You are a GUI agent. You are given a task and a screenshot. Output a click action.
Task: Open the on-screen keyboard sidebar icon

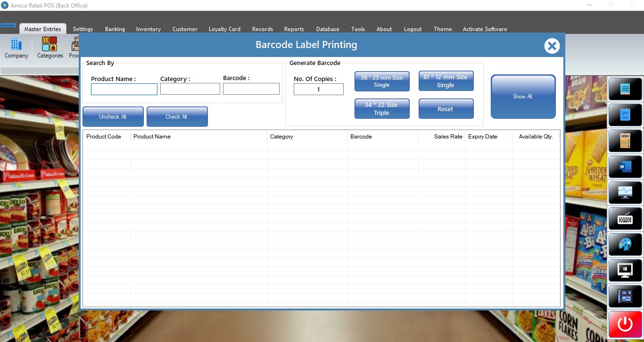[x=625, y=219]
